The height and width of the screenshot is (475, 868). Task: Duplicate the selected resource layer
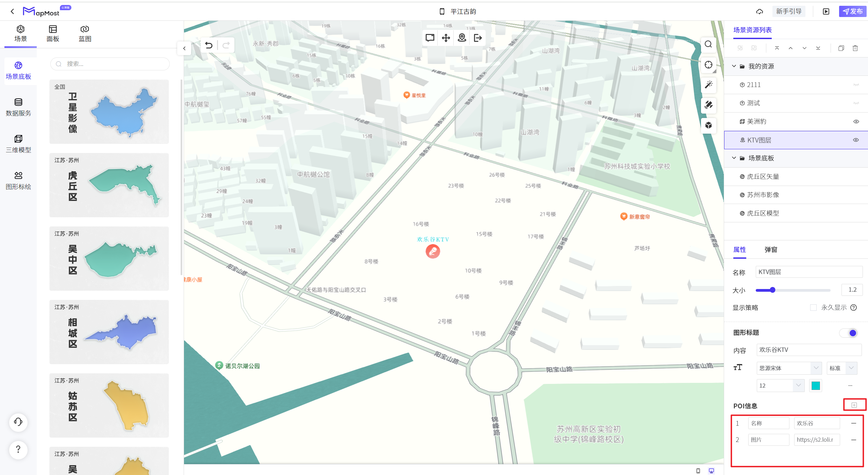[x=841, y=48]
